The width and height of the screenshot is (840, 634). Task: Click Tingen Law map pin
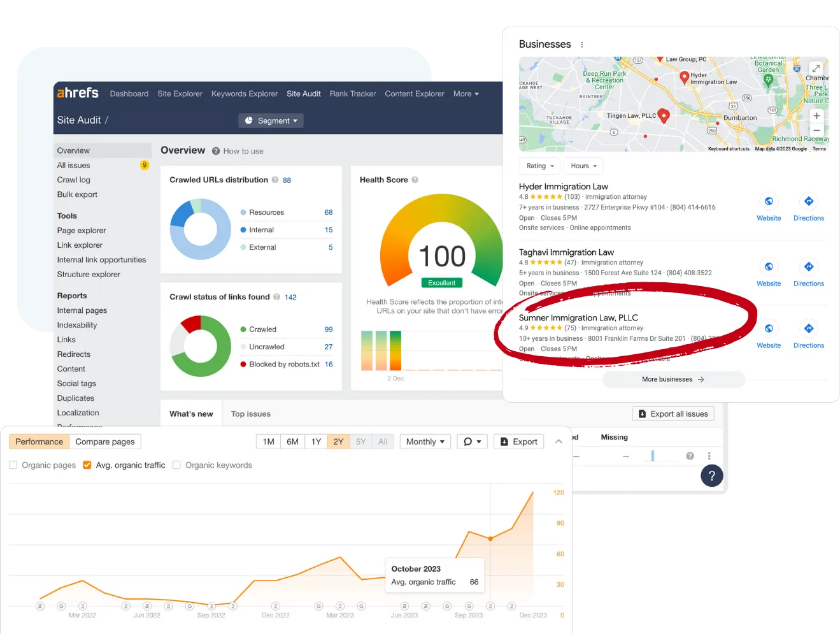click(664, 115)
